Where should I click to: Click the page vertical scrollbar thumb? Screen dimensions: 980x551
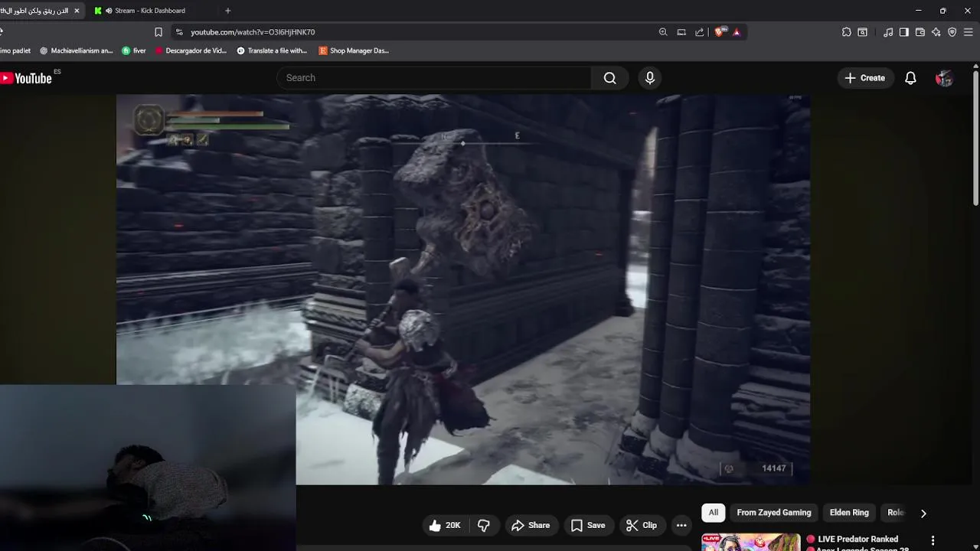click(975, 138)
